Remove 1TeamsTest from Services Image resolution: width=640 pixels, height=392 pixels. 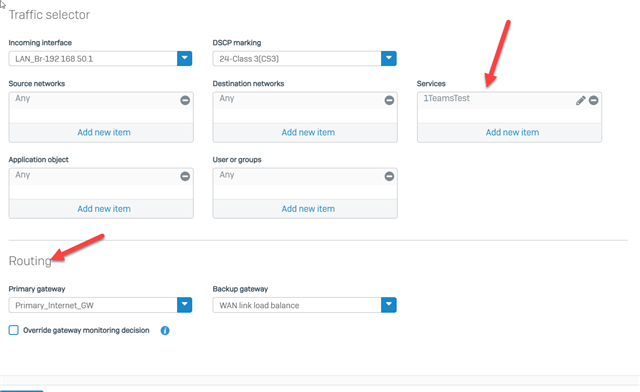(x=593, y=100)
